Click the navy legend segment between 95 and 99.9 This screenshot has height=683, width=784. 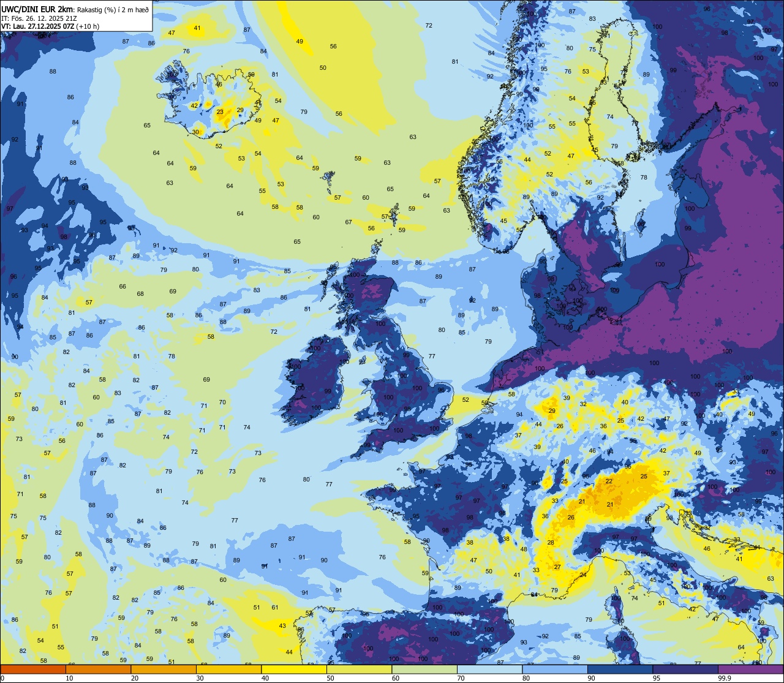(x=685, y=670)
